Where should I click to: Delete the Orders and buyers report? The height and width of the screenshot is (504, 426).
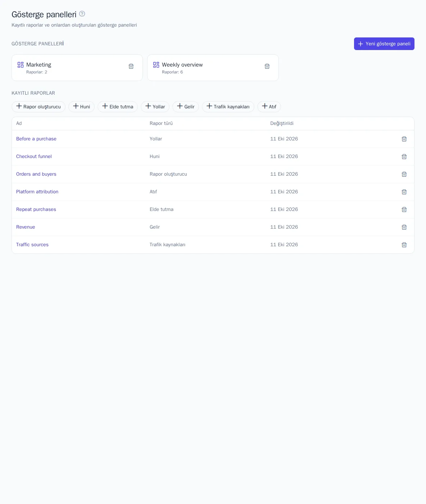click(404, 174)
